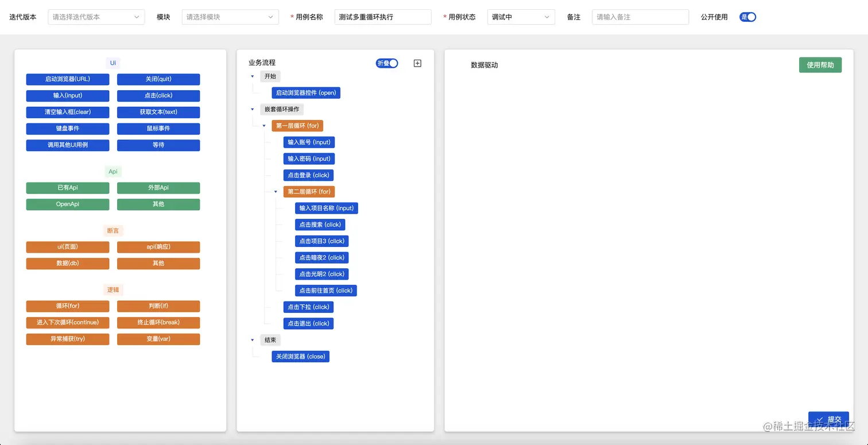Open the 模块 dropdown

tap(230, 17)
